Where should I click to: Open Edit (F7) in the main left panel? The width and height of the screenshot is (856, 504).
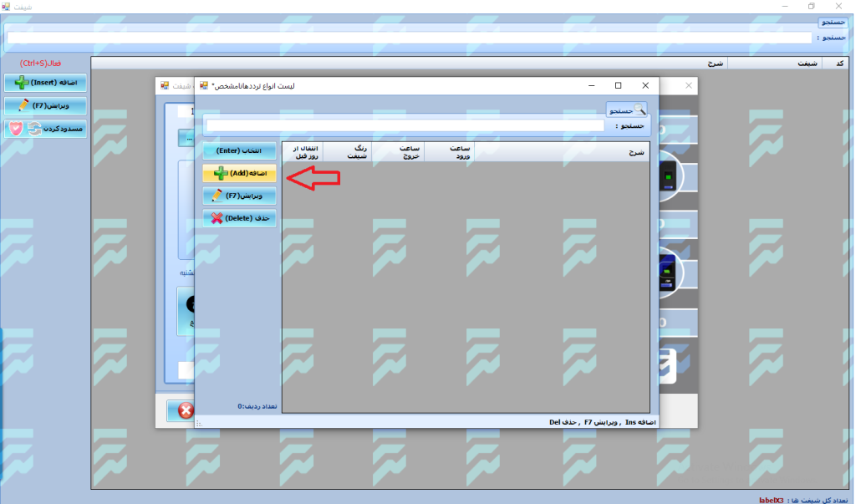(45, 106)
